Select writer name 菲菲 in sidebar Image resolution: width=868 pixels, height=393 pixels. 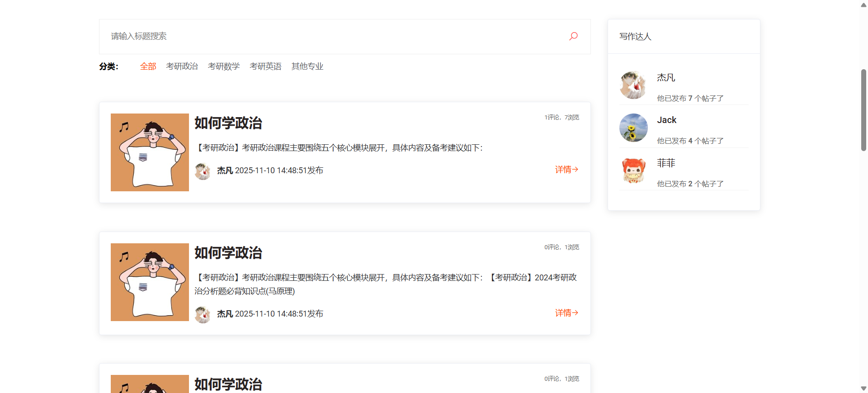pos(666,163)
